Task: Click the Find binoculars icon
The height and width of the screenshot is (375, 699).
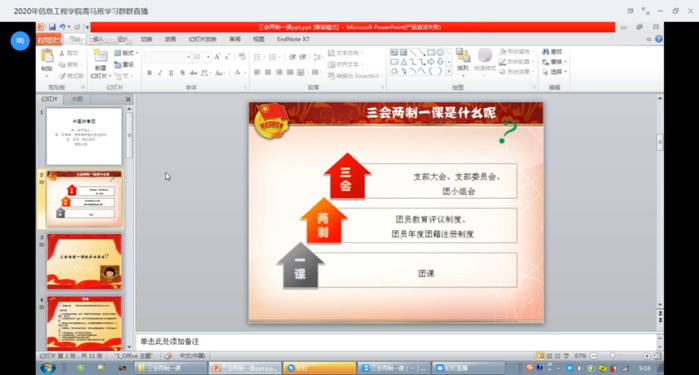Action: [546, 52]
